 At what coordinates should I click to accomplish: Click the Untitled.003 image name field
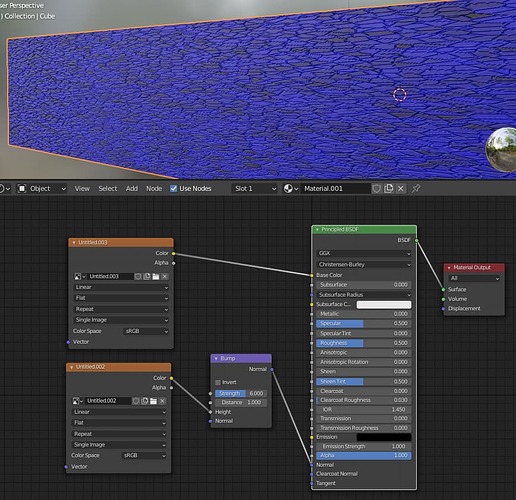[110, 276]
